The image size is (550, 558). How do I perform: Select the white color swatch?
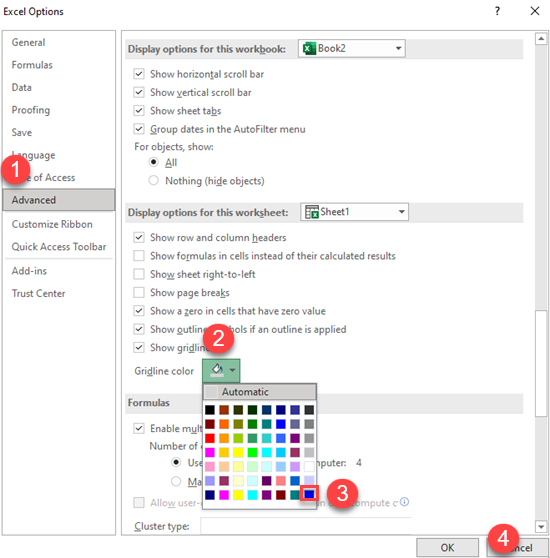pyautogui.click(x=309, y=466)
